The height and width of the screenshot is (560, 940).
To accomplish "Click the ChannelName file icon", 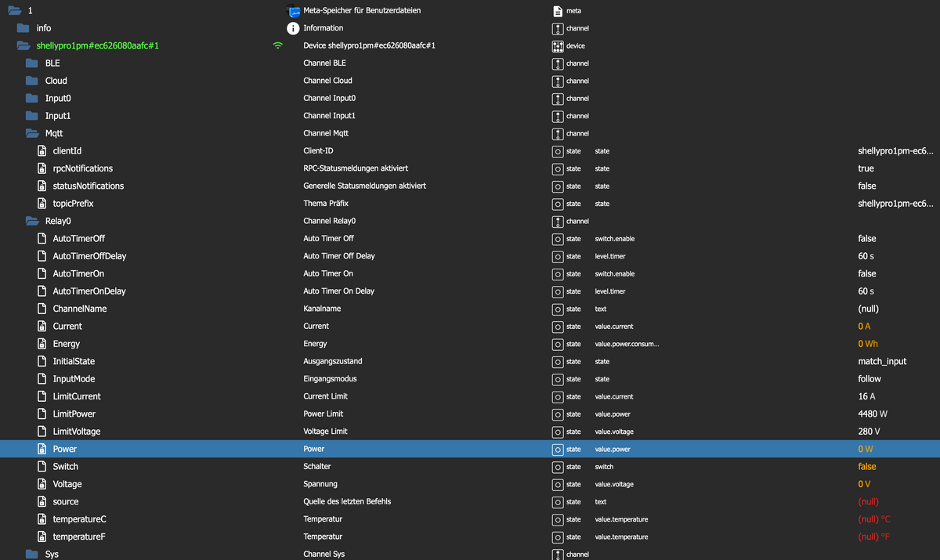I will (42, 309).
